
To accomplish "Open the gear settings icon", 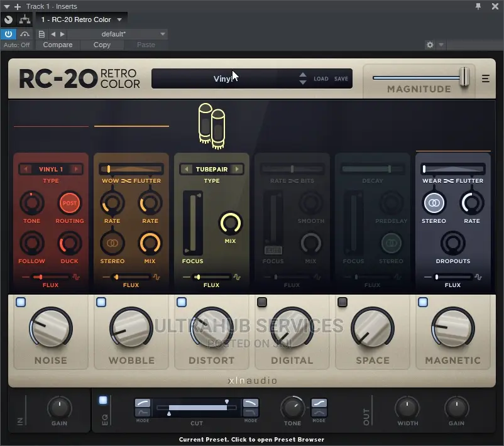I will click(x=430, y=45).
